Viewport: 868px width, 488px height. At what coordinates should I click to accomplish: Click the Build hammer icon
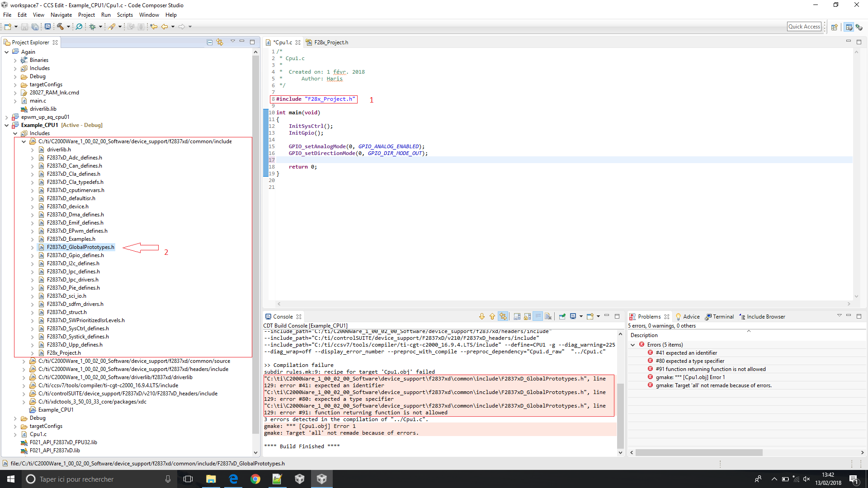point(60,27)
